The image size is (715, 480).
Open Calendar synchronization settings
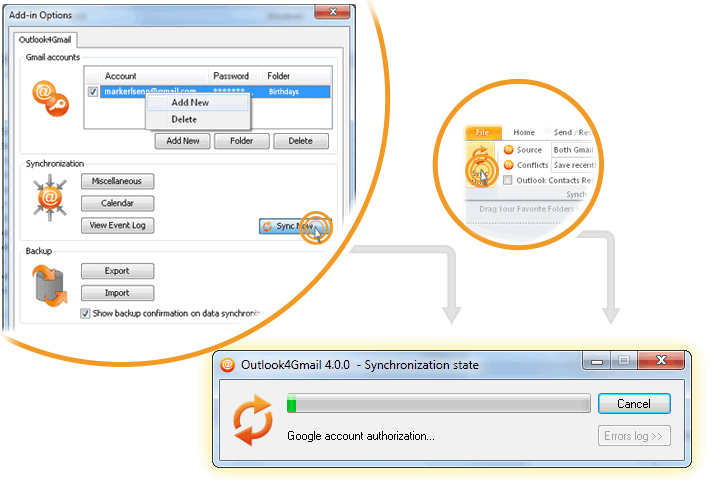(x=118, y=203)
